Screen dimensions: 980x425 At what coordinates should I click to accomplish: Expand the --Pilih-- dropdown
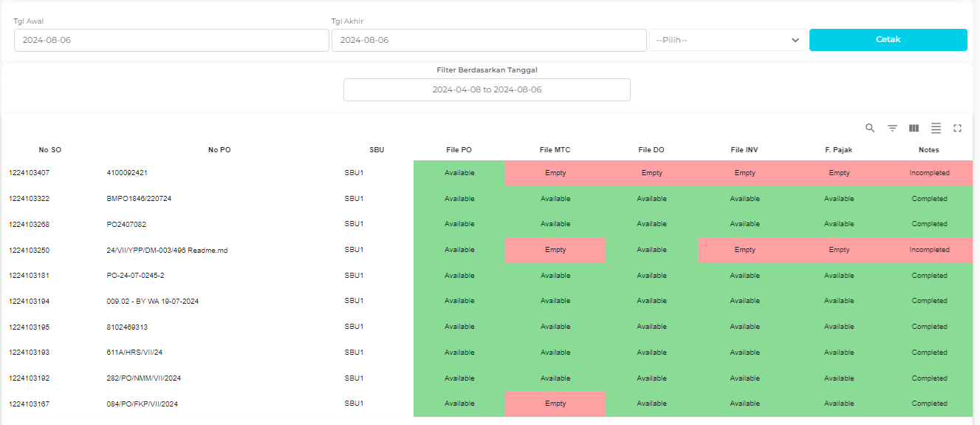727,40
